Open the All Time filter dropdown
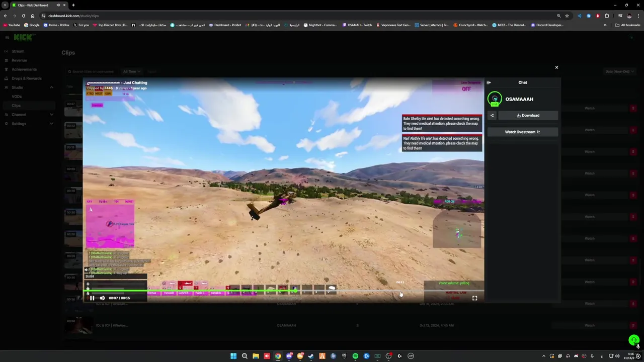644x362 pixels. click(131, 71)
